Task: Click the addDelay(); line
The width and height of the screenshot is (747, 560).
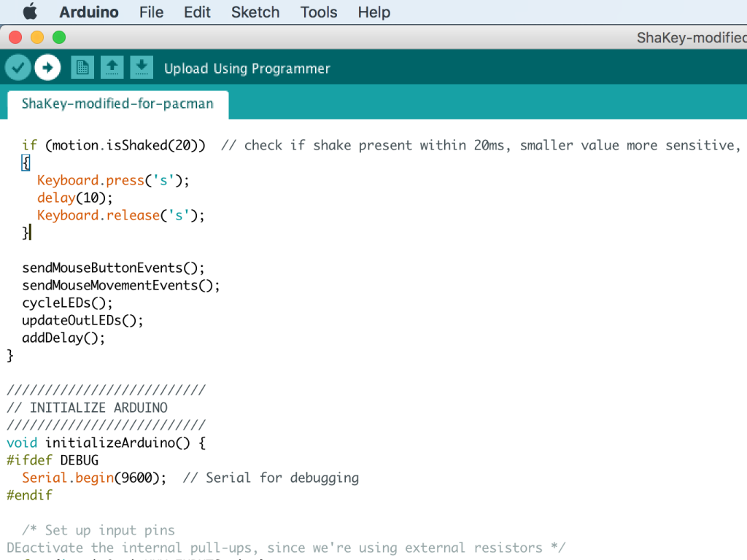Action: (63, 338)
